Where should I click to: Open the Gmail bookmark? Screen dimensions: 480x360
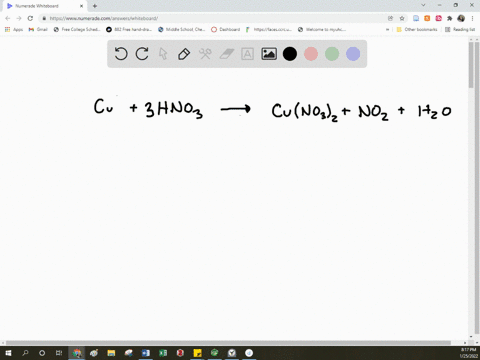tap(38, 29)
